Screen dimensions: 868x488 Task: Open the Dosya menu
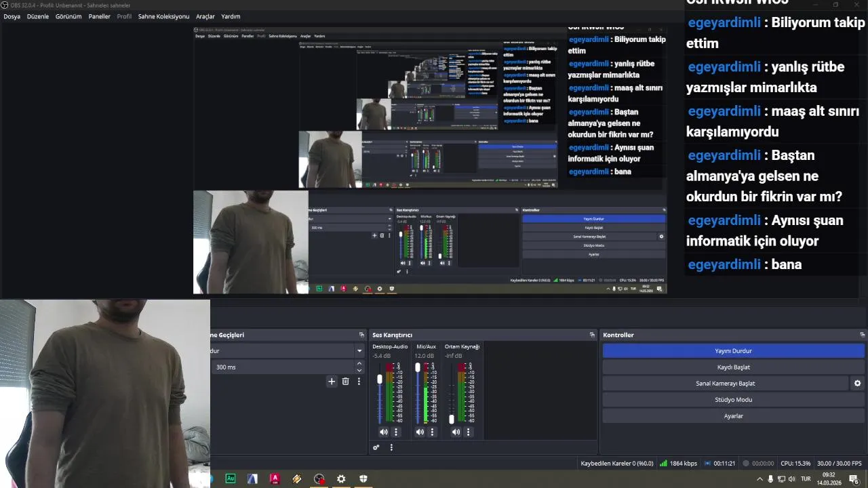pyautogui.click(x=12, y=16)
